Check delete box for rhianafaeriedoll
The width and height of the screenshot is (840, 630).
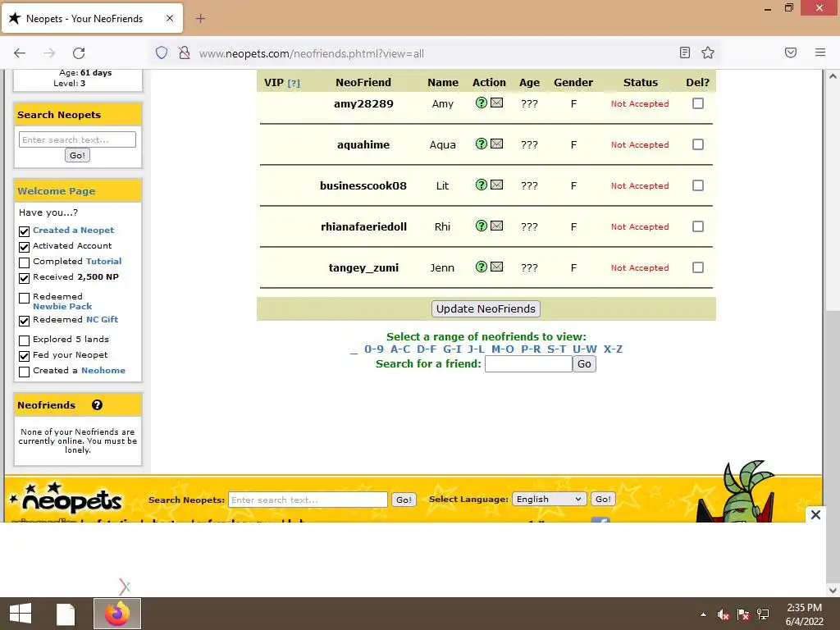(x=697, y=226)
